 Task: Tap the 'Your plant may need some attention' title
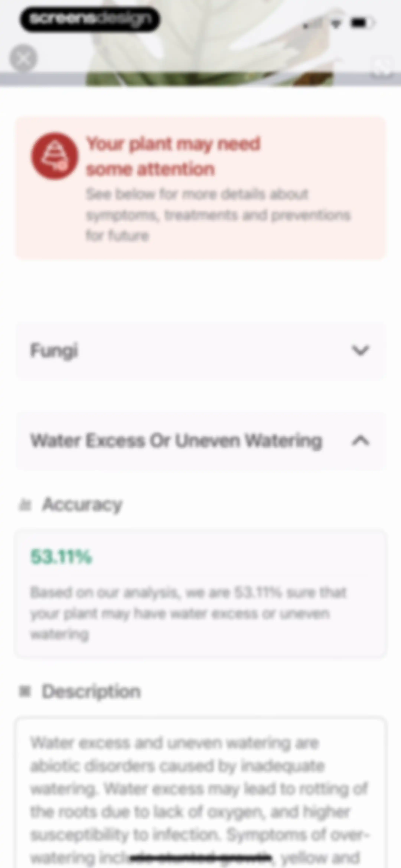173,156
